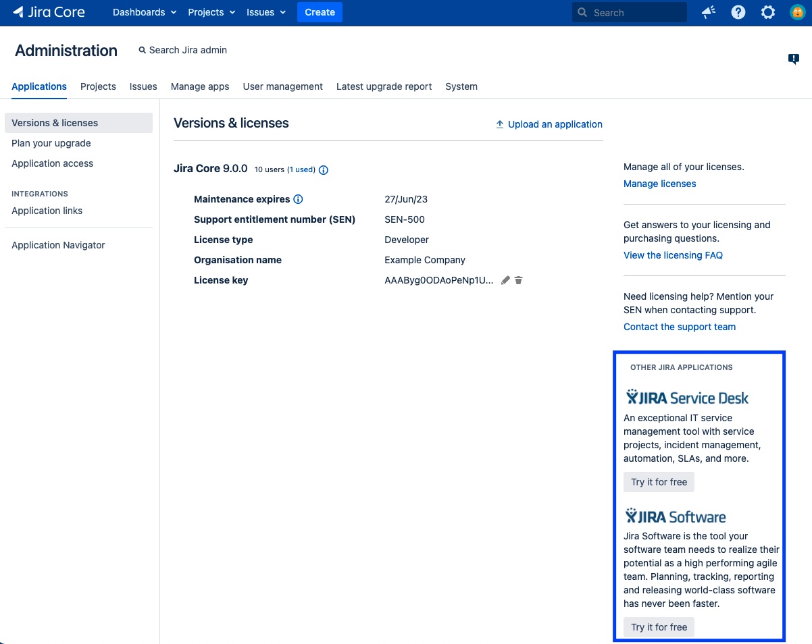Image resolution: width=812 pixels, height=644 pixels.
Task: Expand the Dashboards dropdown
Action: pyautogui.click(x=145, y=12)
